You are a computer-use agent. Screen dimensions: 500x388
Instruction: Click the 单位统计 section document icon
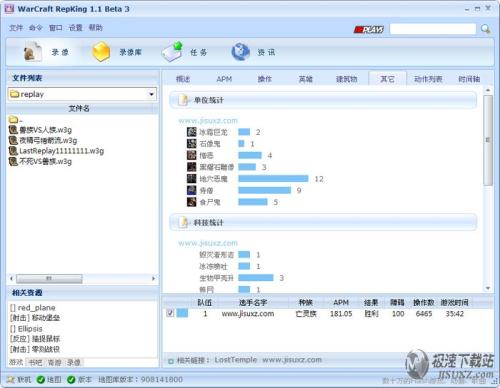[x=184, y=100]
